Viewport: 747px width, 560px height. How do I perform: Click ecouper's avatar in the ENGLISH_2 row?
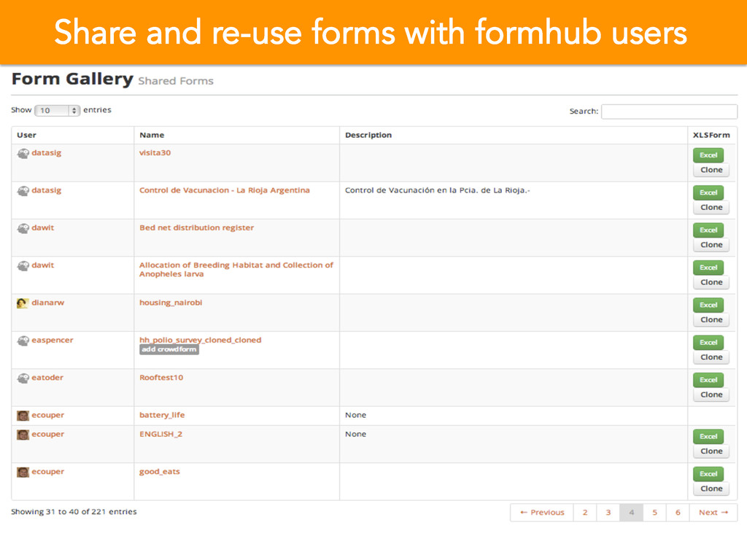point(23,435)
